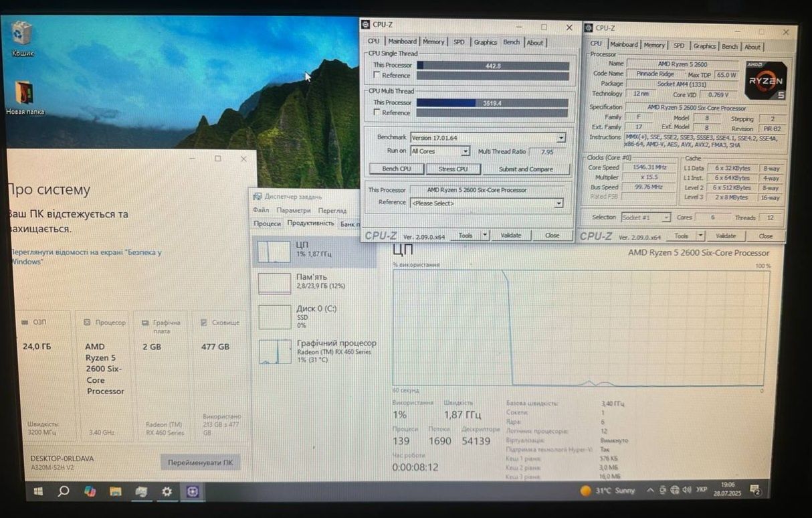Open the SPD tab in processor CPU-Z window

tap(679, 46)
